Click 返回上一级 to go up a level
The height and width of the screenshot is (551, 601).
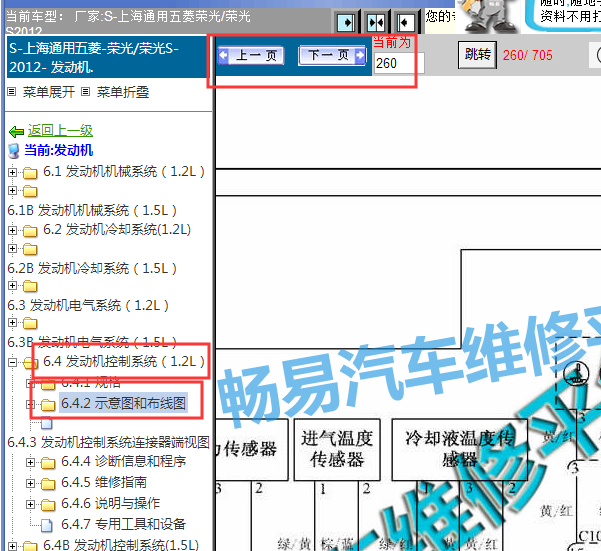[x=60, y=130]
